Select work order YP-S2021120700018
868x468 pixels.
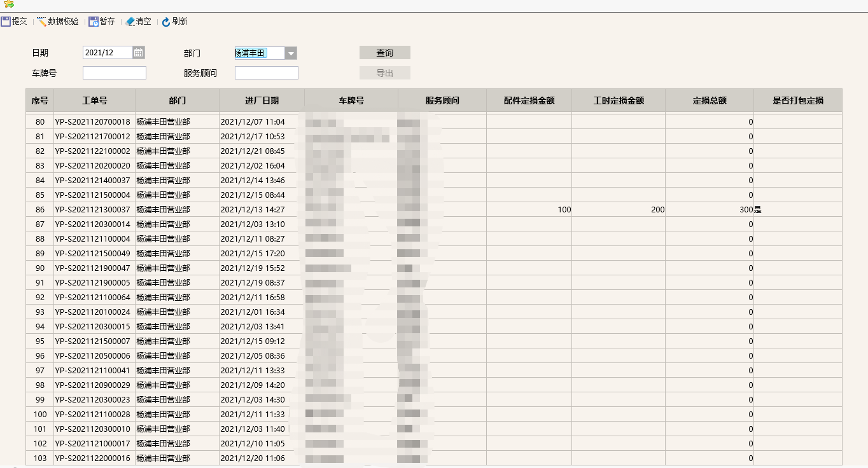pos(92,122)
